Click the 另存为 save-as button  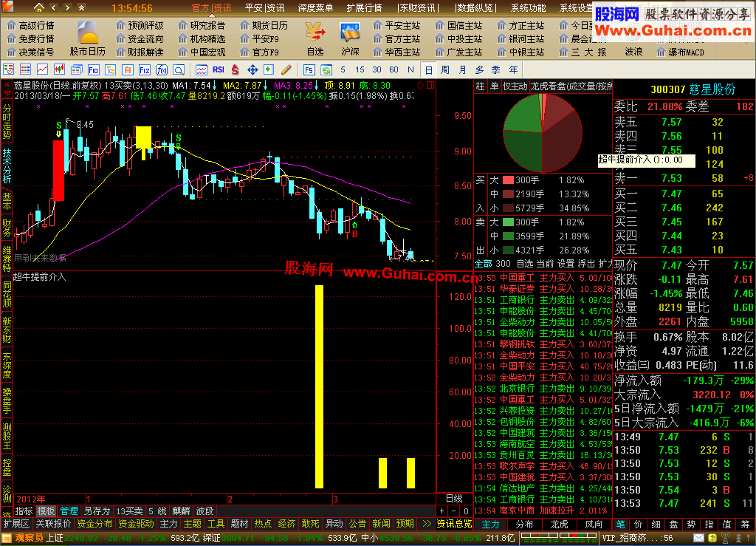[x=97, y=511]
